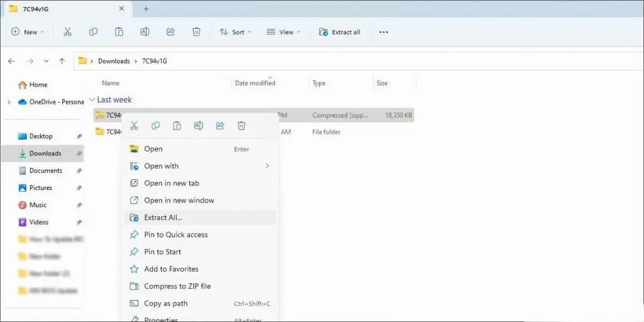
Task: Open the New dropdown
Action: click(28, 32)
